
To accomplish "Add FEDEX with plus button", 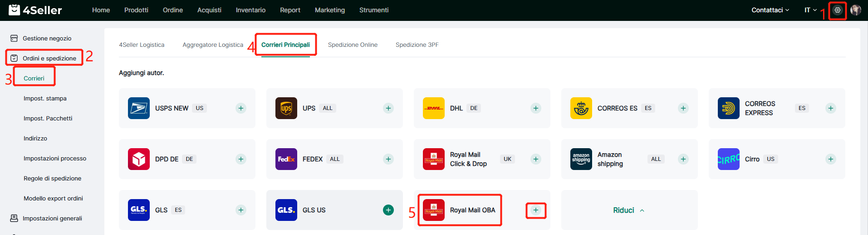I will tap(388, 159).
